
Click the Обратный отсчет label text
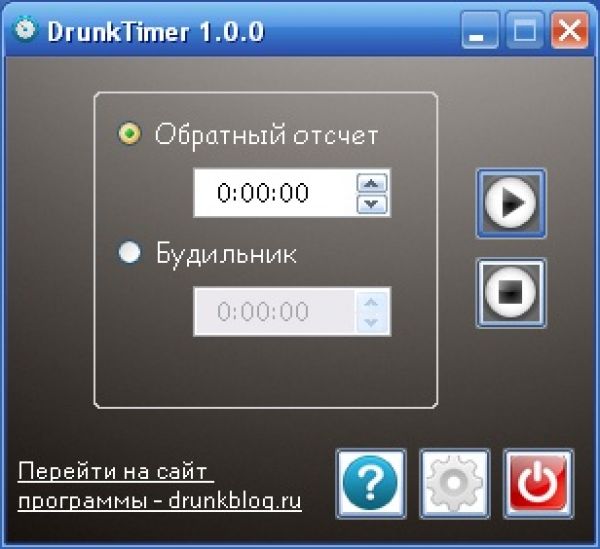(x=267, y=135)
